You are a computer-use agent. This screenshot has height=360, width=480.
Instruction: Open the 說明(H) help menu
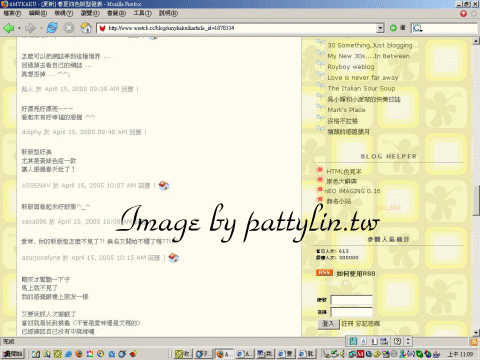tap(168, 13)
